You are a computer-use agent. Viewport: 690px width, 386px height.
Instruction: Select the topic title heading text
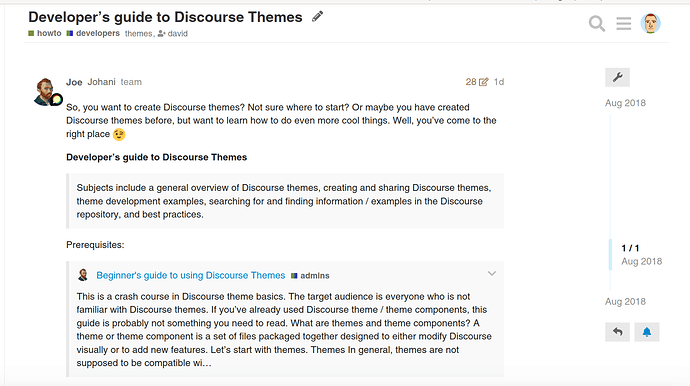165,17
